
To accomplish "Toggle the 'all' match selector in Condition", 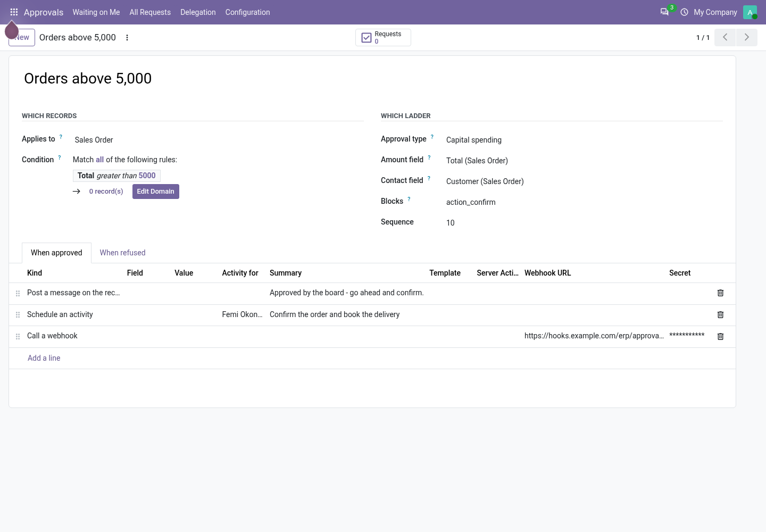I will pyautogui.click(x=99, y=160).
